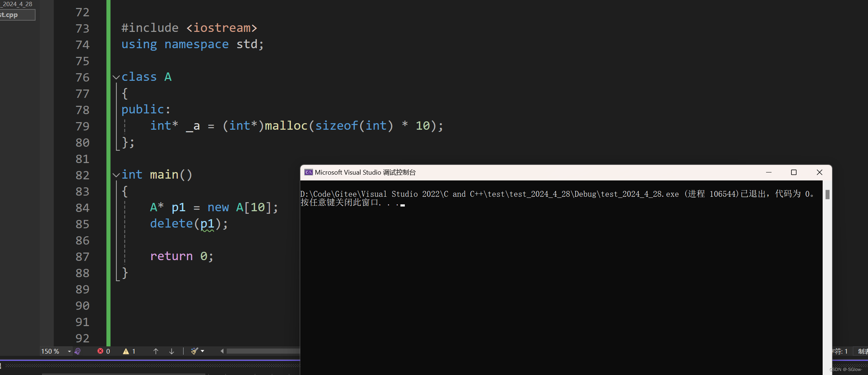Click the red error count icon
This screenshot has height=375, width=868.
click(x=100, y=351)
